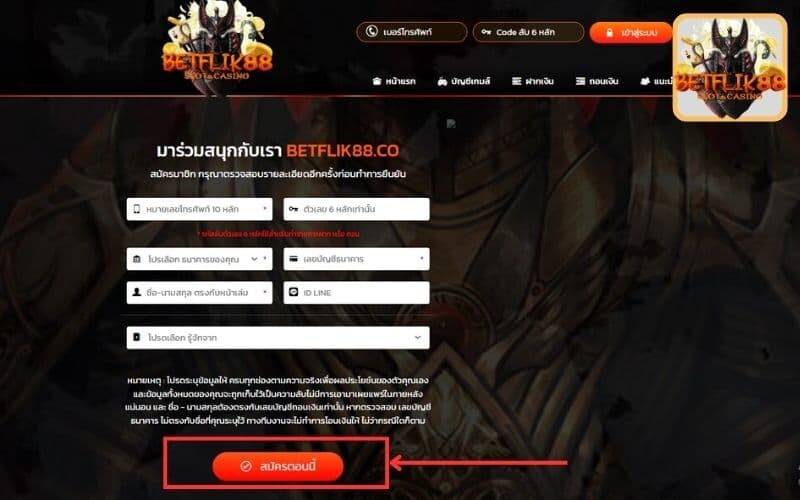Click the LINE icon in ID LINE field
The width and height of the screenshot is (800, 500).
click(x=293, y=292)
